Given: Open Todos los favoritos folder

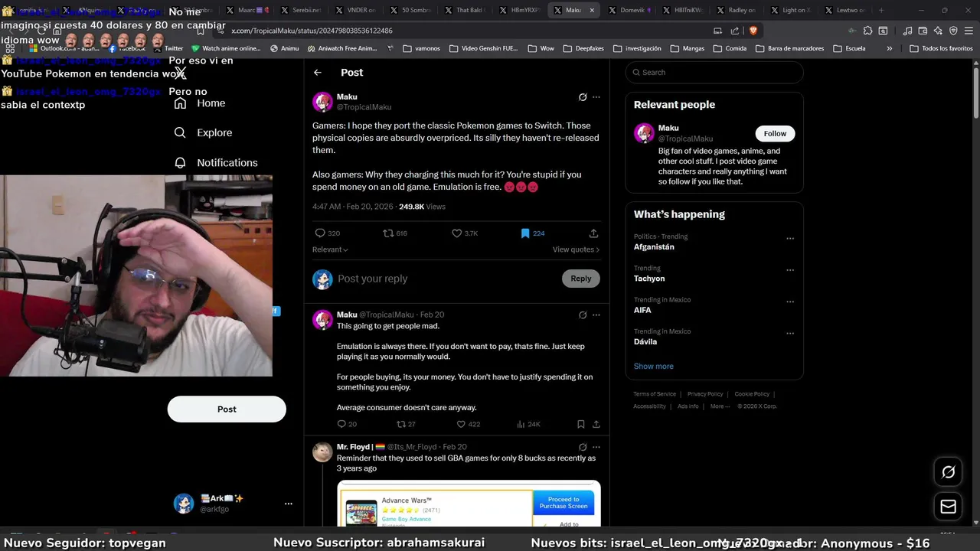Looking at the screenshot, I should coord(941,48).
